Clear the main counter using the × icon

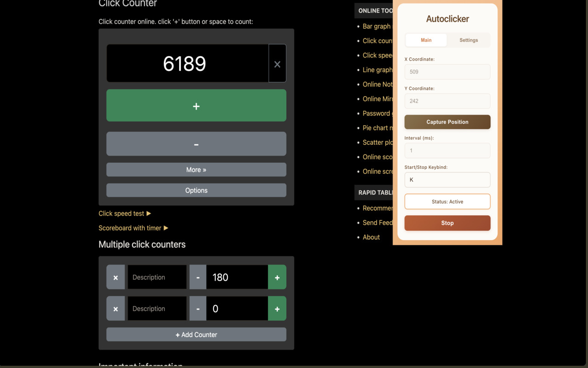pyautogui.click(x=277, y=63)
